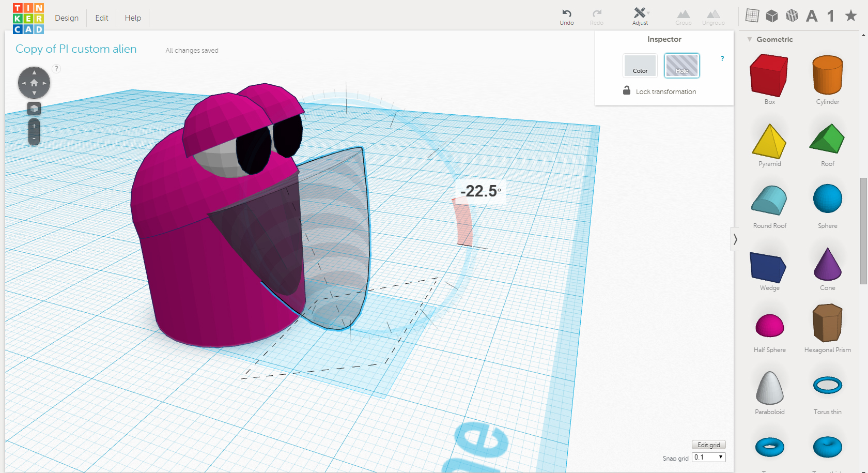Click the navigation help question mark
Image resolution: width=868 pixels, height=473 pixels.
[57, 68]
